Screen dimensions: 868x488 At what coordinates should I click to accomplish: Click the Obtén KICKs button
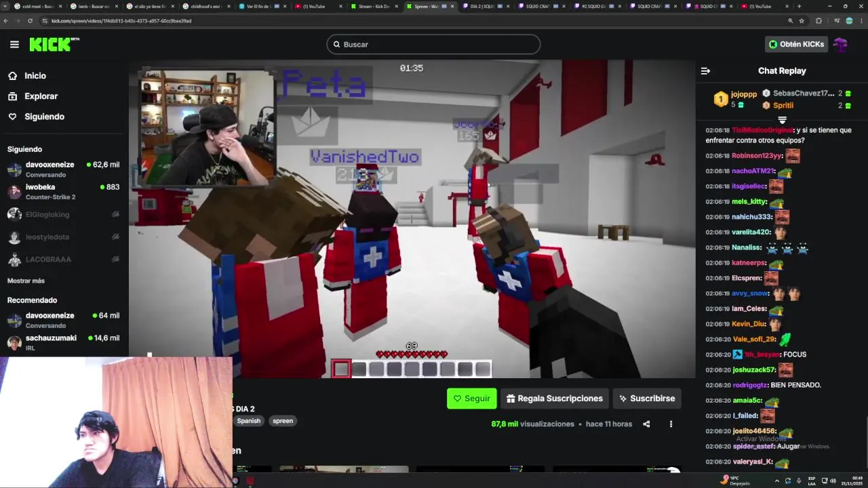(x=796, y=44)
